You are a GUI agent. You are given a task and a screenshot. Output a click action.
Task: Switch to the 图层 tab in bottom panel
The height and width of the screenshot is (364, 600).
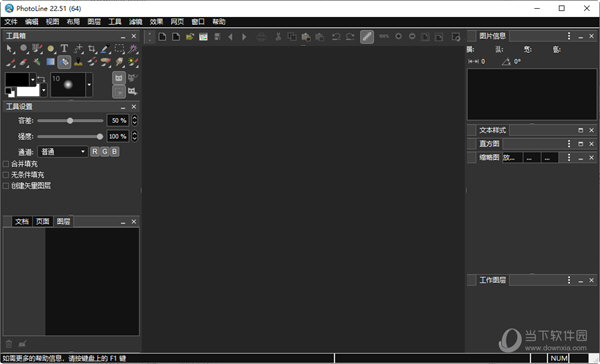(x=63, y=221)
